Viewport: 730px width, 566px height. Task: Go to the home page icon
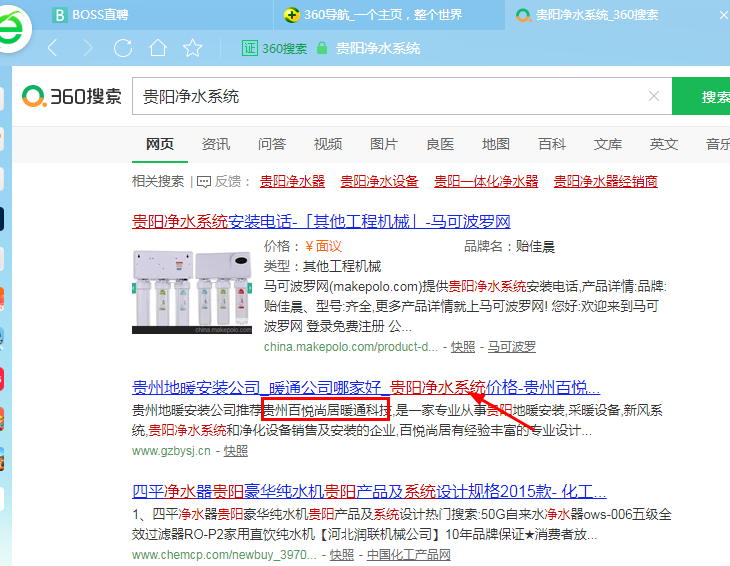pos(158,47)
